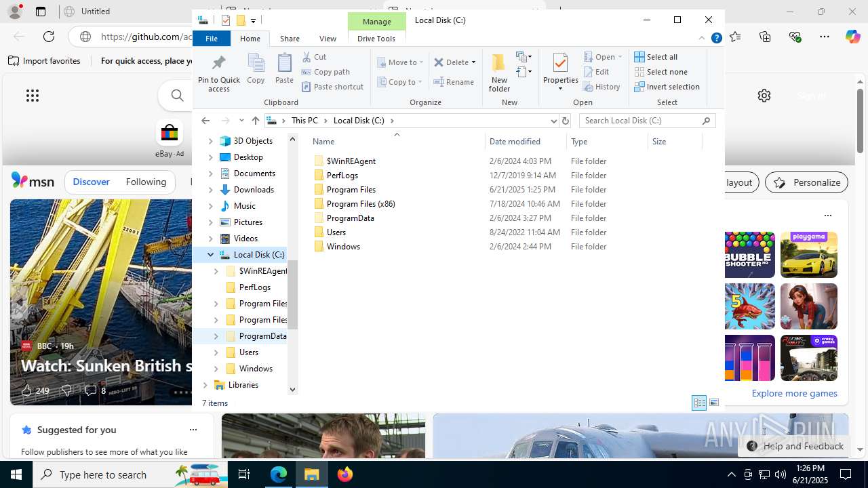Click the Paste ribbon button

point(284,70)
